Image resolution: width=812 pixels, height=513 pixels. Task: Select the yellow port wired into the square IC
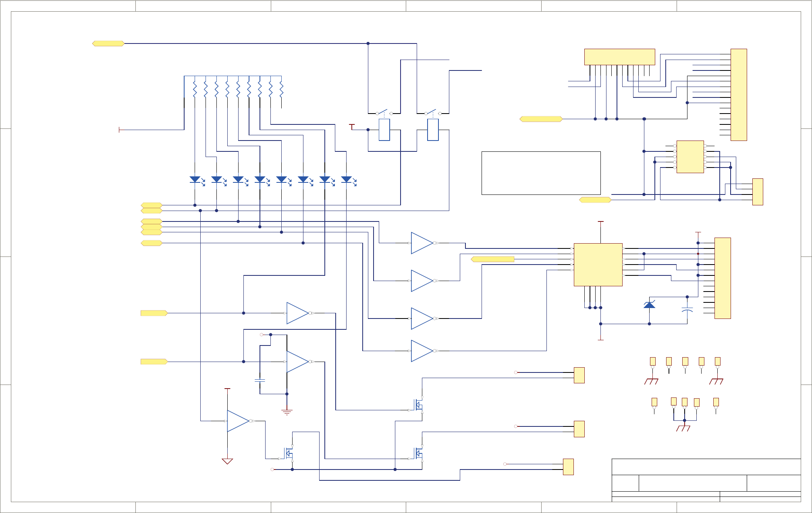tap(492, 259)
